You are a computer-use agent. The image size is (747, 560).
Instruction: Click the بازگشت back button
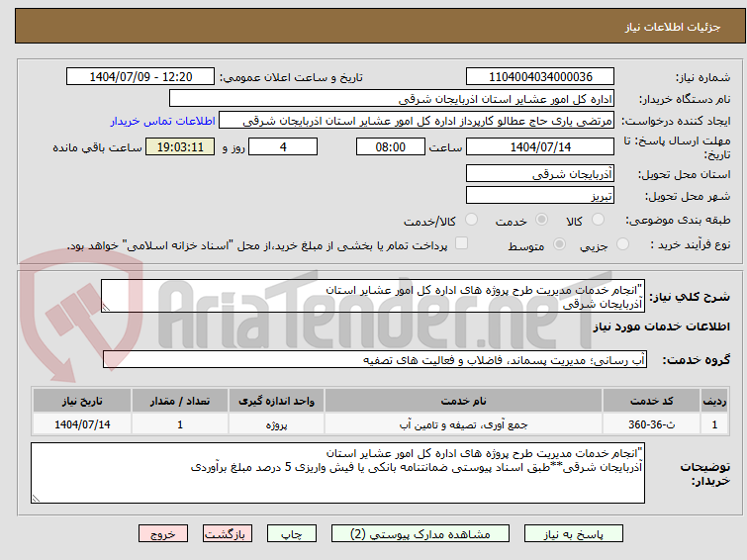click(228, 534)
